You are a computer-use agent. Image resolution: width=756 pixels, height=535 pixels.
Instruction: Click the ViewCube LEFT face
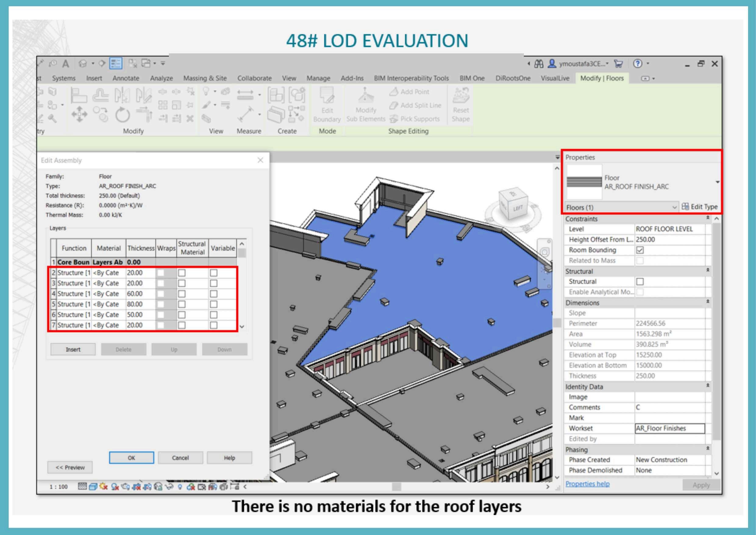coord(517,209)
